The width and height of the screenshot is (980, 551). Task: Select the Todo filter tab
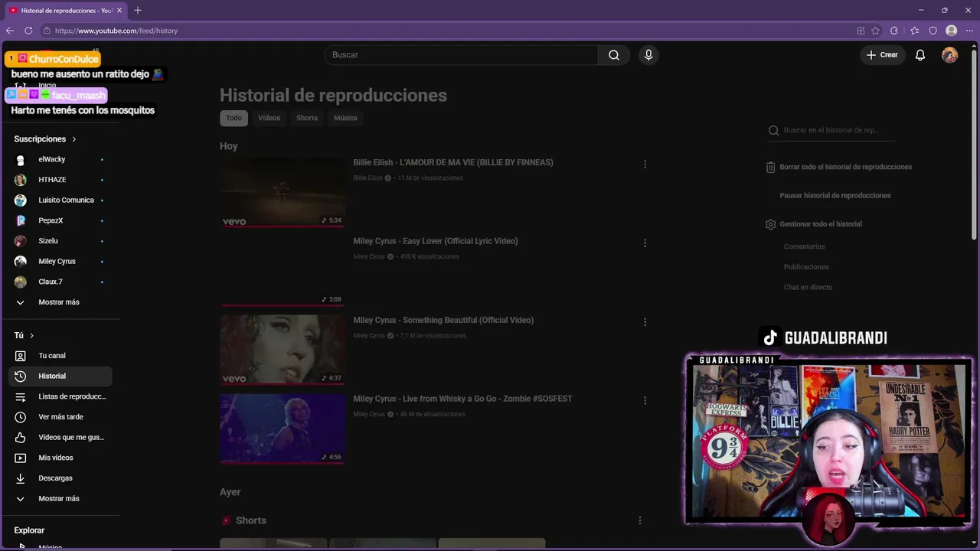tap(234, 118)
